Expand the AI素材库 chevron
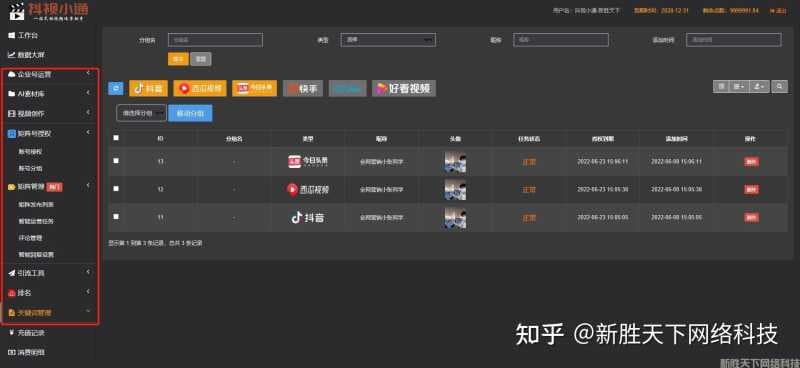The image size is (800, 368). coord(88,93)
